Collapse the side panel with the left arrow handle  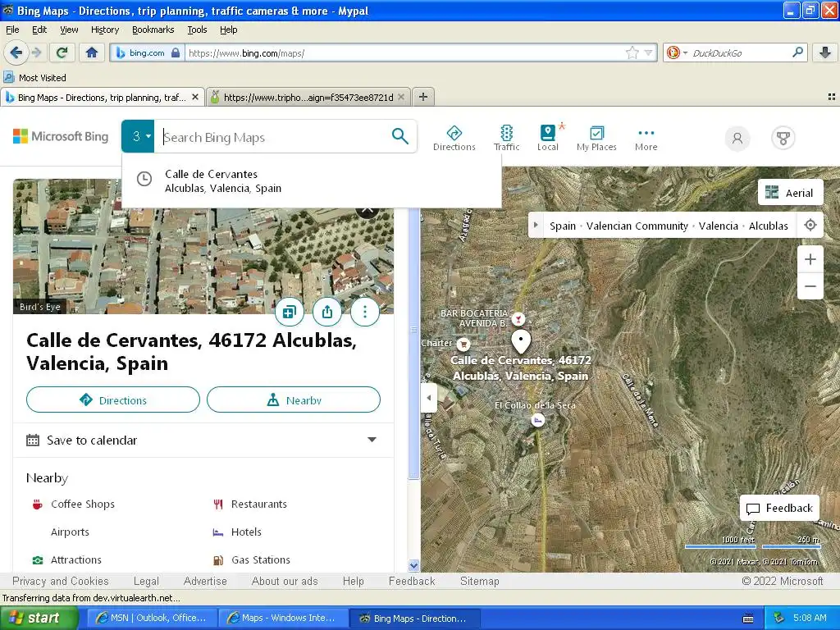tap(428, 398)
